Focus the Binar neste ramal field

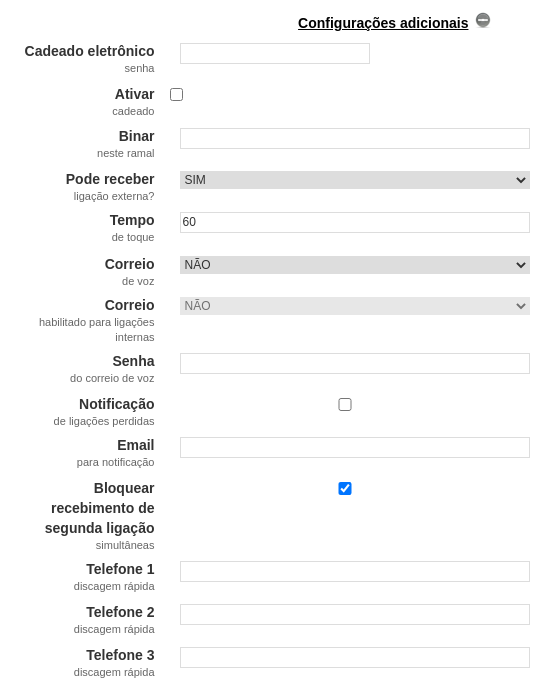pos(355,138)
